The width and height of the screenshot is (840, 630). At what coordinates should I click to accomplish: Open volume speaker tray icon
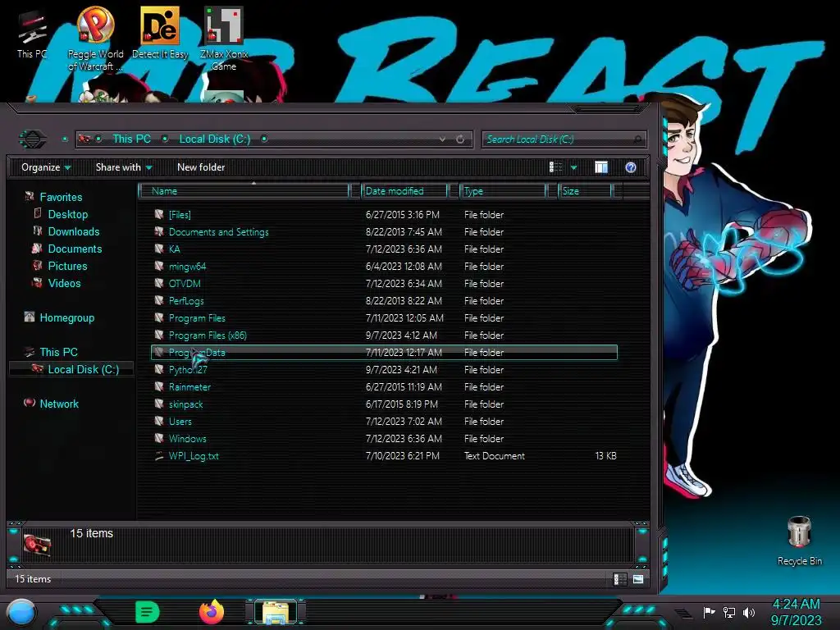pyautogui.click(x=749, y=612)
